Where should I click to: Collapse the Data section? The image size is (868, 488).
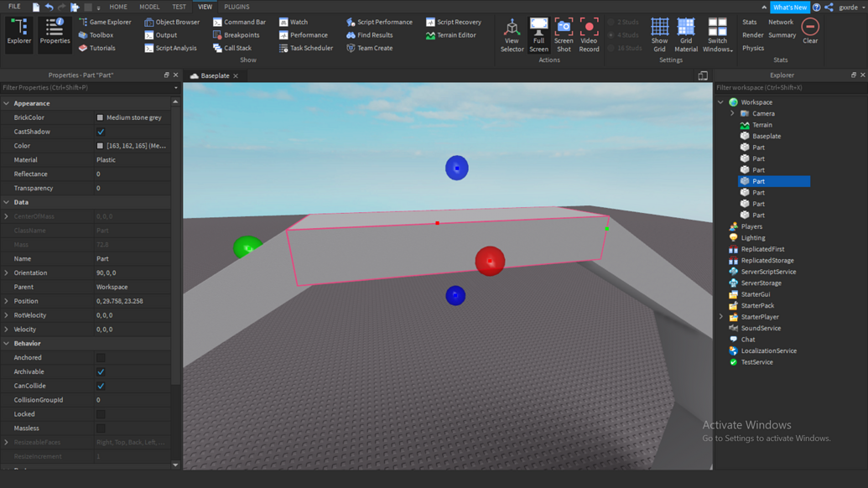pos(7,203)
